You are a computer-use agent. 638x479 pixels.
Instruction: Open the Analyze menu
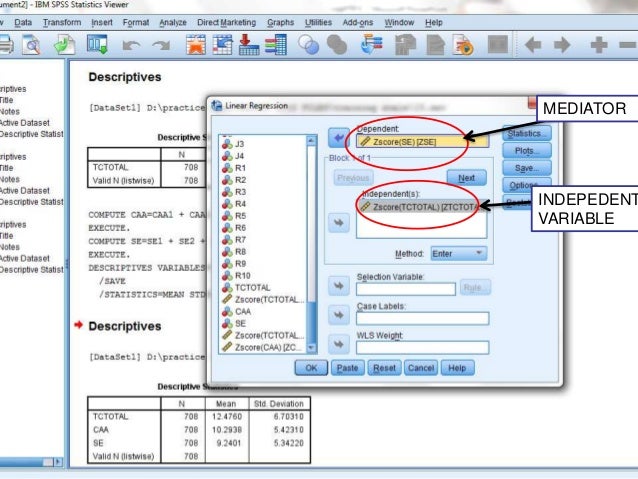(173, 22)
